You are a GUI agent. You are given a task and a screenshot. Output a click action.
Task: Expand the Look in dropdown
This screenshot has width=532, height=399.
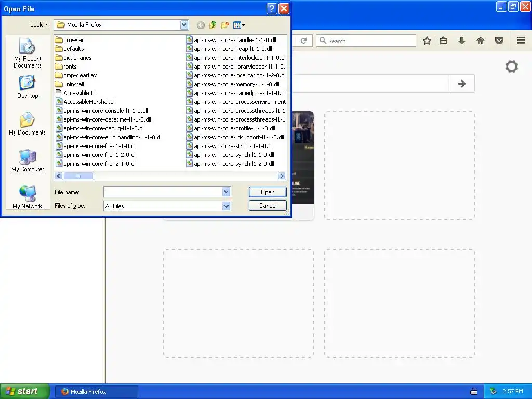[184, 25]
